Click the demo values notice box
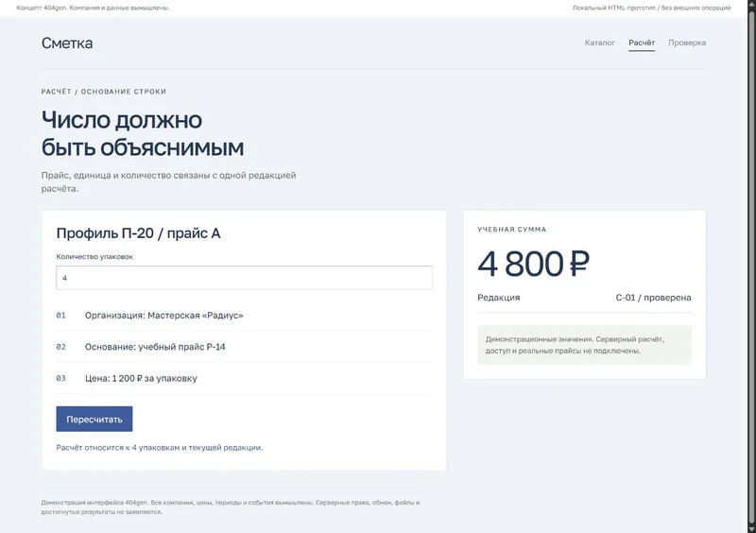The image size is (756, 533). tap(584, 345)
